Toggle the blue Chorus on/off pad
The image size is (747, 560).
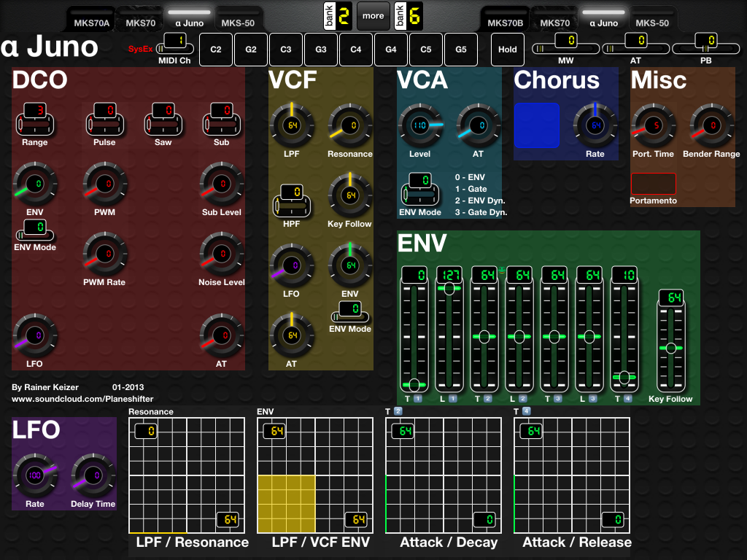coord(536,125)
